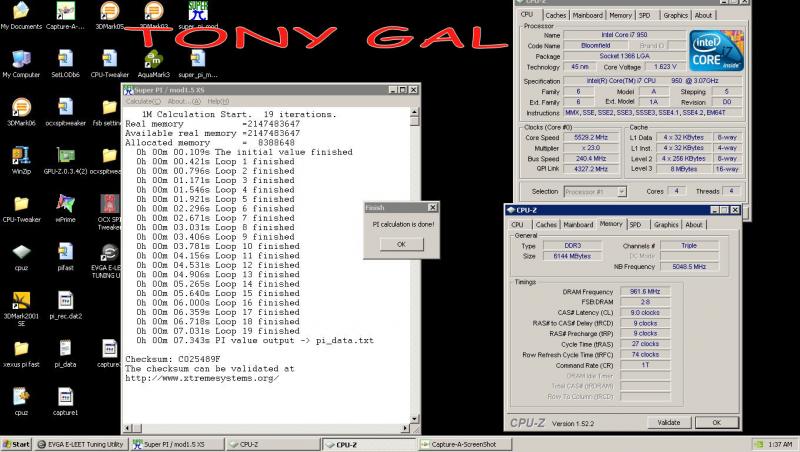Viewport: 800px width, 452px height.
Task: Click the Checksum: C025489F line
Action: click(x=173, y=359)
